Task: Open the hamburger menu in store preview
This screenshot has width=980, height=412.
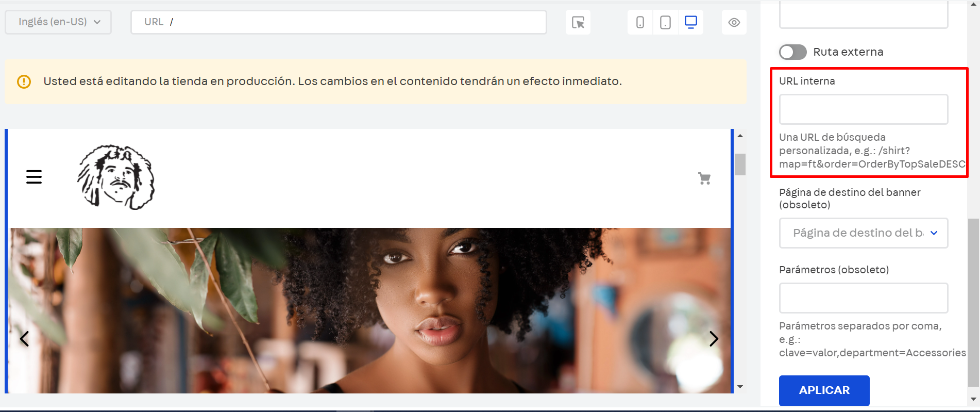Action: pos(34,177)
